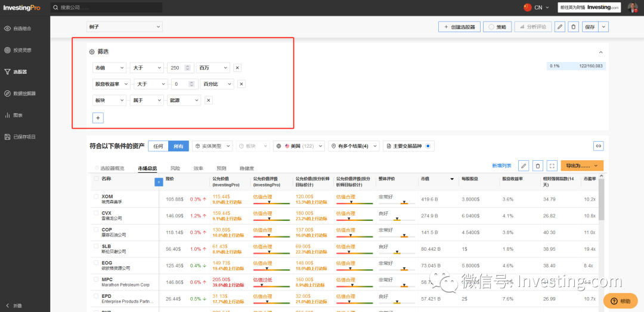Switch to 稳健度 tab
This screenshot has height=312, width=644.
[x=247, y=168]
